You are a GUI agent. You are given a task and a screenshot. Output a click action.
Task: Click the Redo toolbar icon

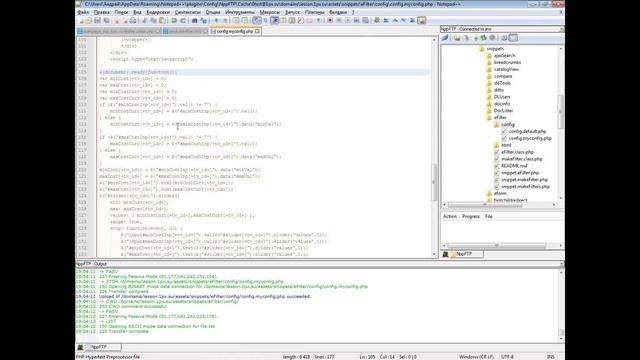point(183,20)
